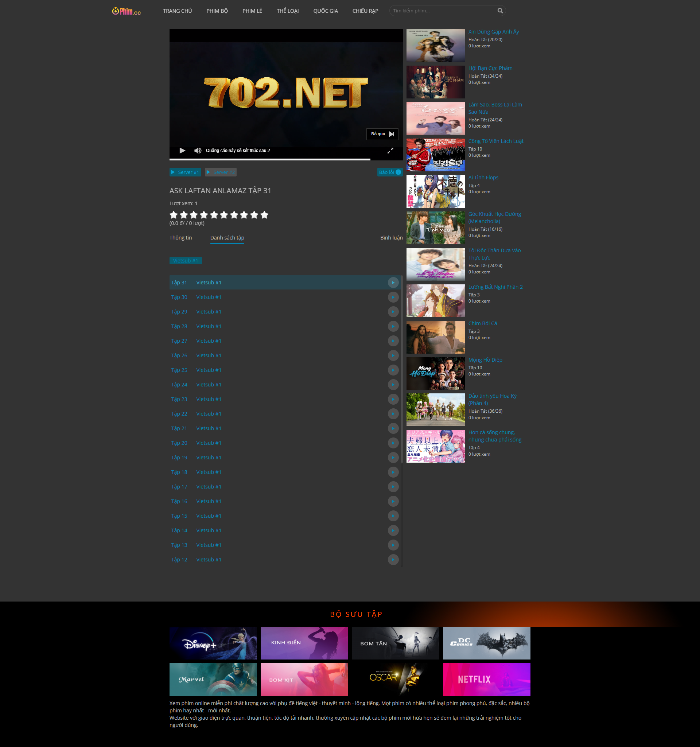700x747 pixels.
Task: Click the search magnifier icon
Action: [x=500, y=11]
